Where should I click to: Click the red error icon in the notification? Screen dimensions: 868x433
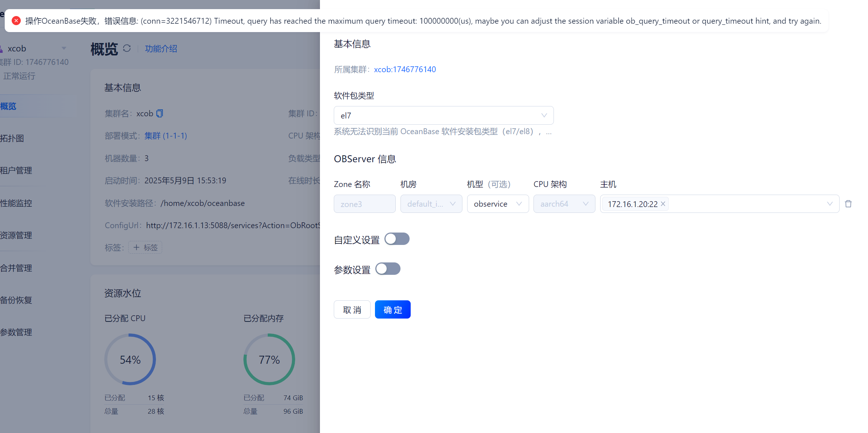click(16, 21)
